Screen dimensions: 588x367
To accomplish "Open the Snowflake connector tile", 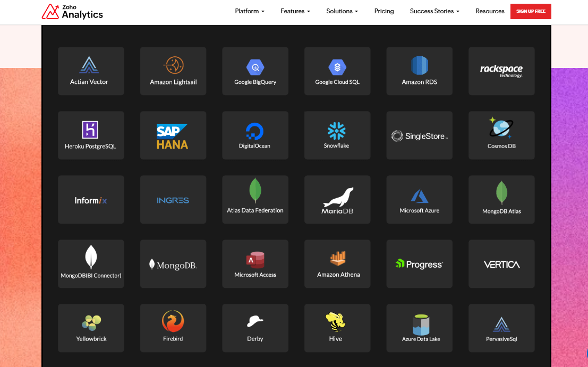I will coord(337,135).
